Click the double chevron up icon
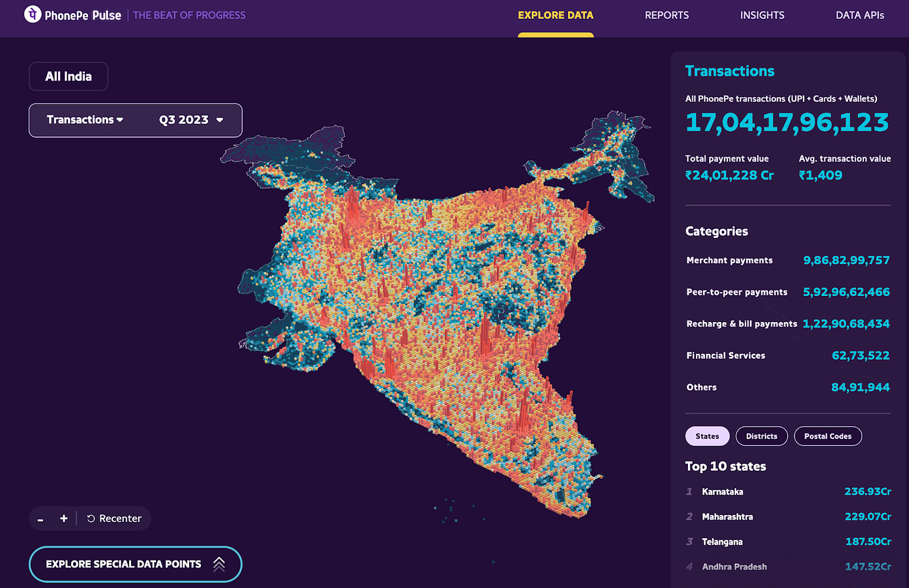Image resolution: width=909 pixels, height=588 pixels. click(x=219, y=564)
